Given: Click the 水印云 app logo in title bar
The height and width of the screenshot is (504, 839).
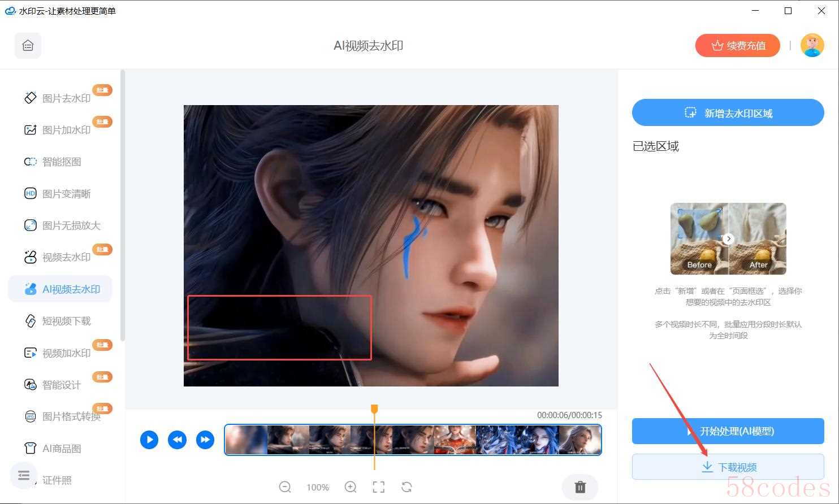Looking at the screenshot, I should click(10, 11).
